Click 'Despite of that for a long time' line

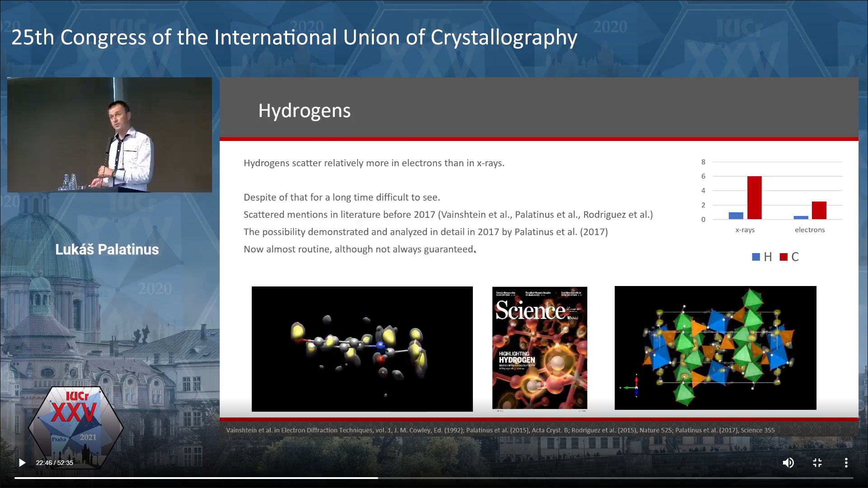tap(342, 197)
